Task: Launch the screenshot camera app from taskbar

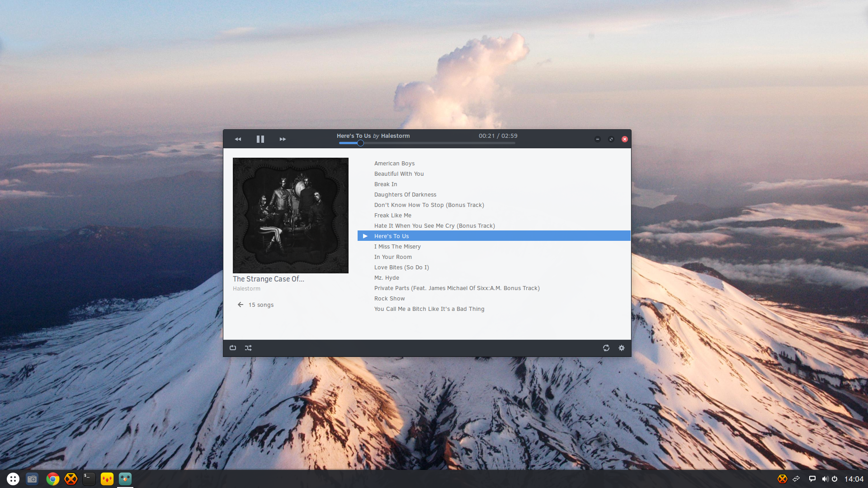Action: tap(32, 479)
